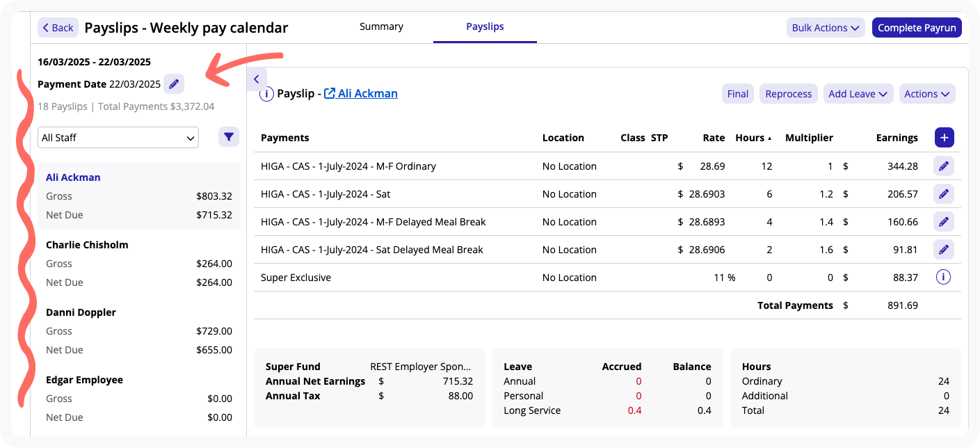This screenshot has width=980, height=448.
Task: Edit the M-F Ordinary payment line
Action: pos(943,166)
